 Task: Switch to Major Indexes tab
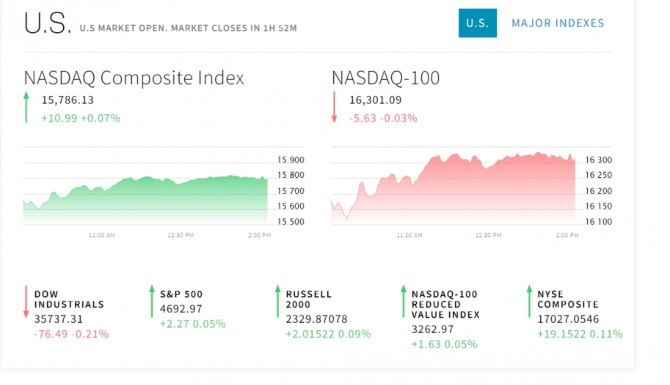(x=558, y=23)
